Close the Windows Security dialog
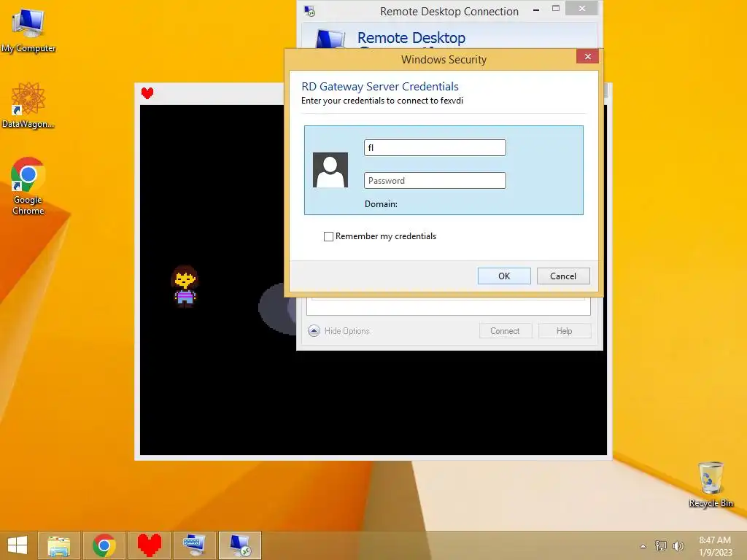The width and height of the screenshot is (747, 560). pyautogui.click(x=587, y=57)
